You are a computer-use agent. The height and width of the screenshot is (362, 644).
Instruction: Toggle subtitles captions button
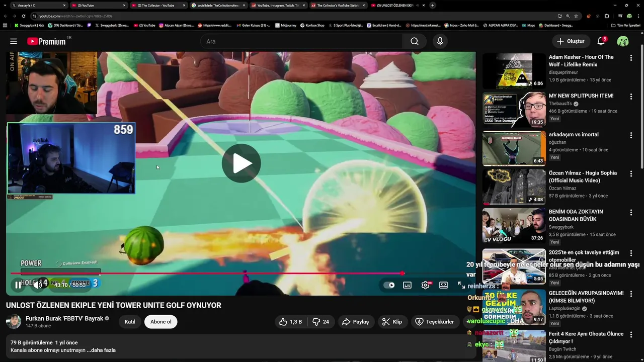pyautogui.click(x=407, y=285)
